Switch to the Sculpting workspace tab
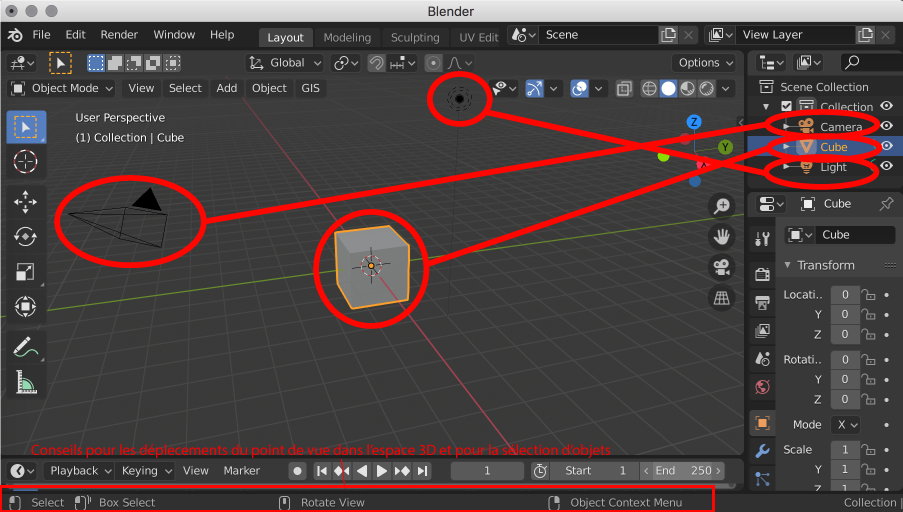This screenshot has width=903, height=512. pyautogui.click(x=415, y=37)
